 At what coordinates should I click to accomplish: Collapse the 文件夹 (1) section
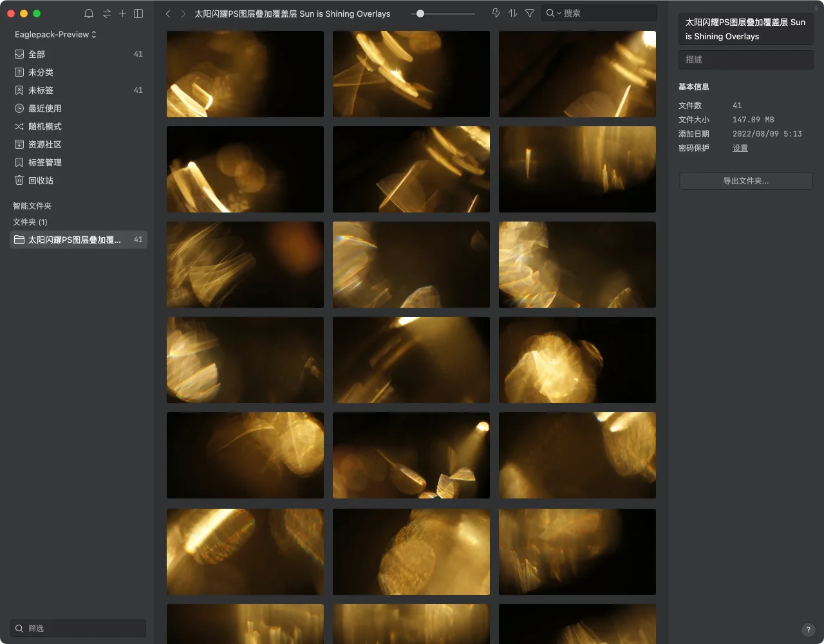coord(30,222)
